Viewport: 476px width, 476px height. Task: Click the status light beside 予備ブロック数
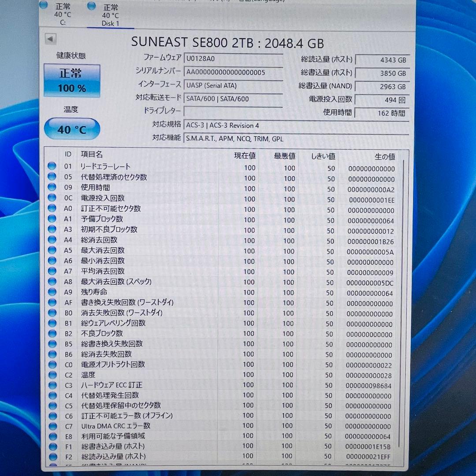[x=52, y=218]
